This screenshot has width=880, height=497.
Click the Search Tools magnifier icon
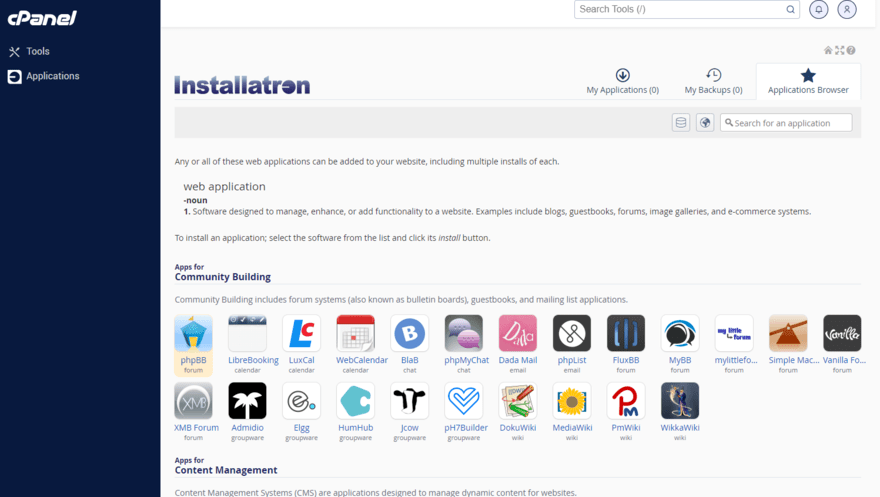790,9
